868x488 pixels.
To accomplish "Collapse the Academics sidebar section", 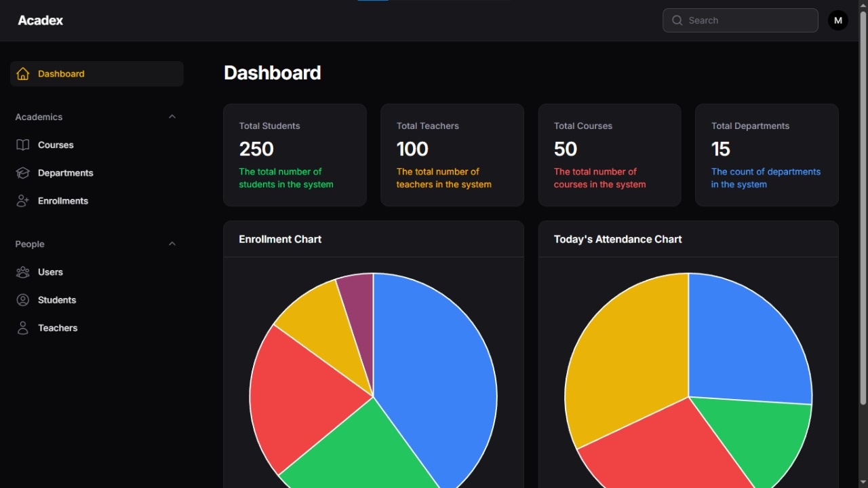I will tap(172, 117).
